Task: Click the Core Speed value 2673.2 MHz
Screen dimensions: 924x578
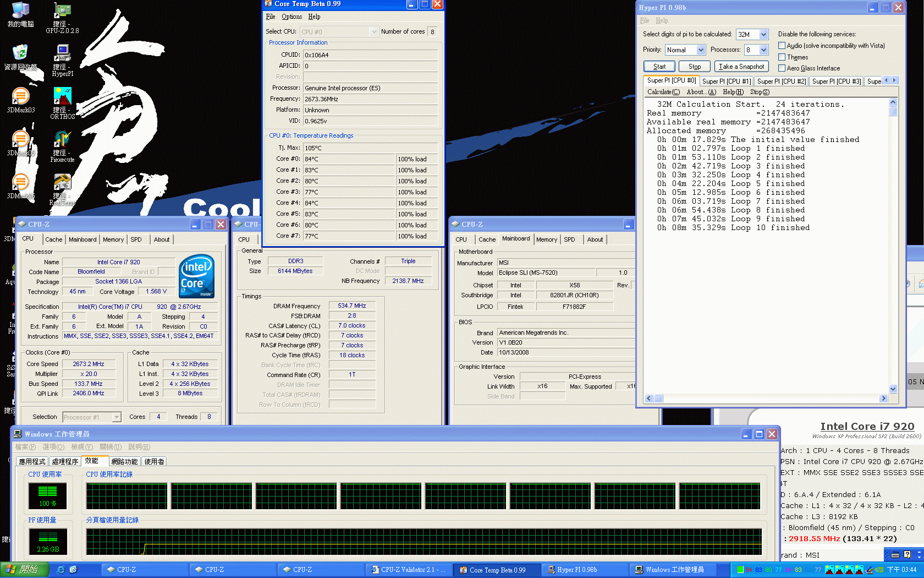Action: 89,364
